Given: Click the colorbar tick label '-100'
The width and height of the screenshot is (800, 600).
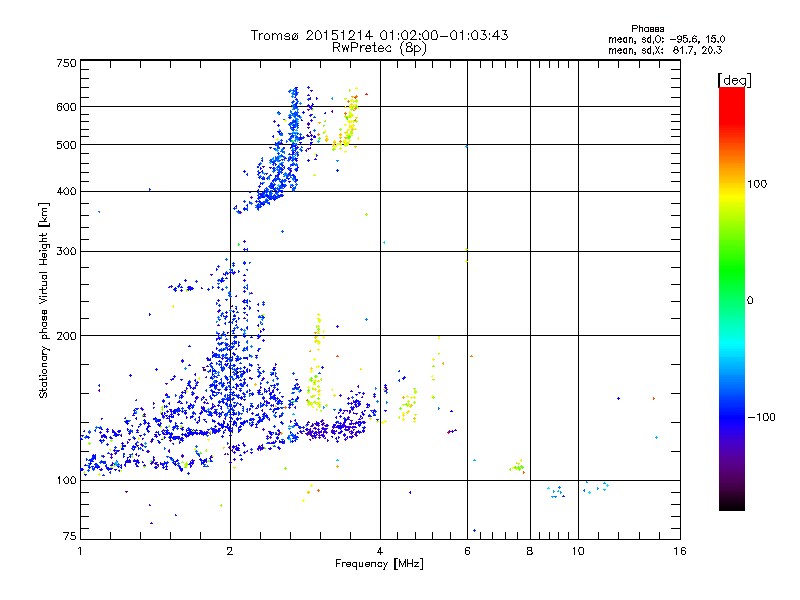Looking at the screenshot, I should [x=761, y=417].
